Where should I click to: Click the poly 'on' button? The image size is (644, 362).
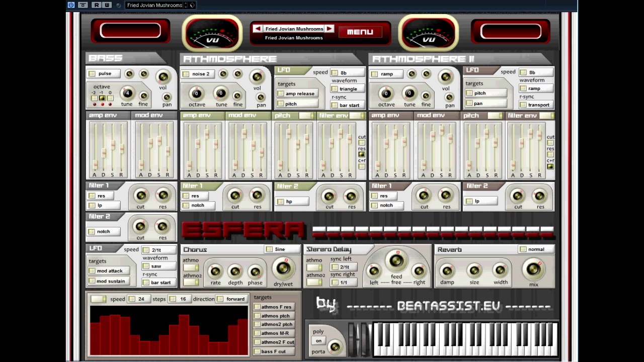(x=318, y=340)
